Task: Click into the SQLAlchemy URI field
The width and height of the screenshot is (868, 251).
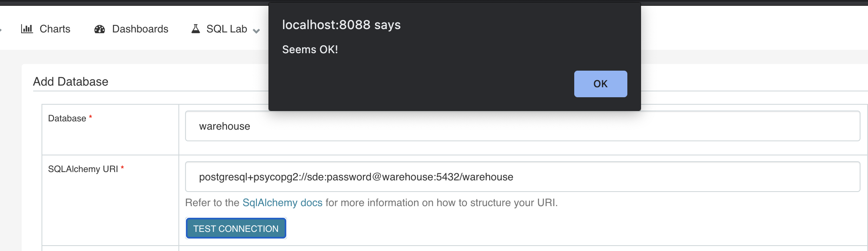Action: (x=522, y=177)
